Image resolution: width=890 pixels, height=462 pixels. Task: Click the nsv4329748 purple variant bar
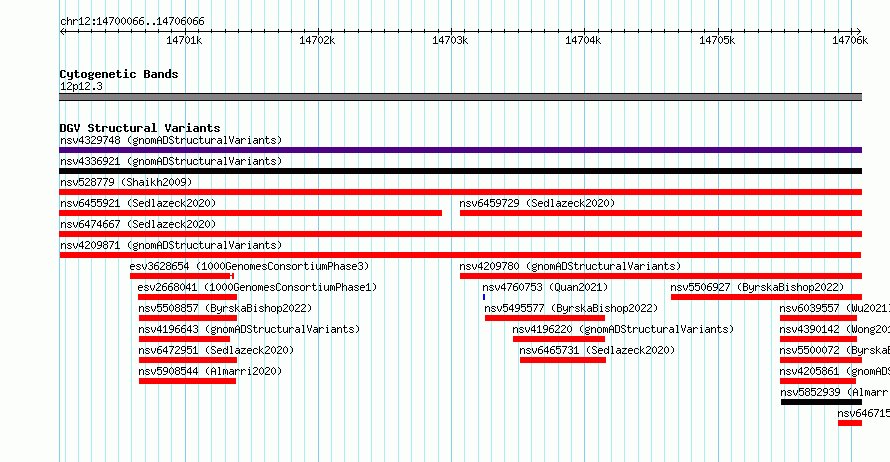click(460, 150)
